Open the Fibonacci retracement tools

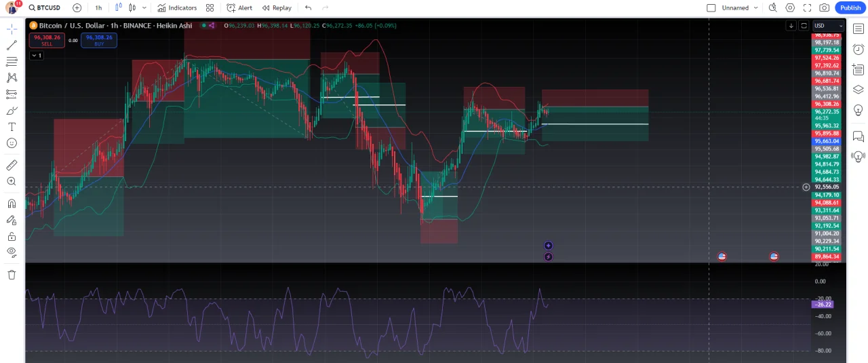pyautogui.click(x=12, y=62)
